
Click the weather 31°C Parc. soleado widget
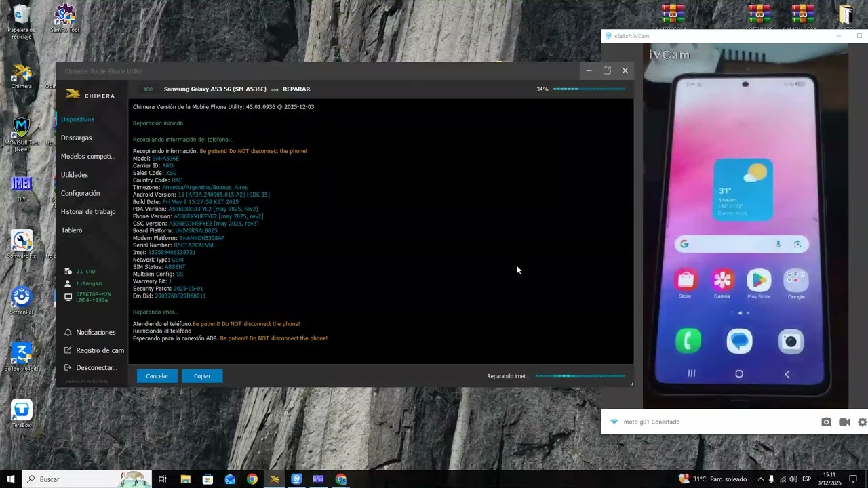(x=713, y=479)
